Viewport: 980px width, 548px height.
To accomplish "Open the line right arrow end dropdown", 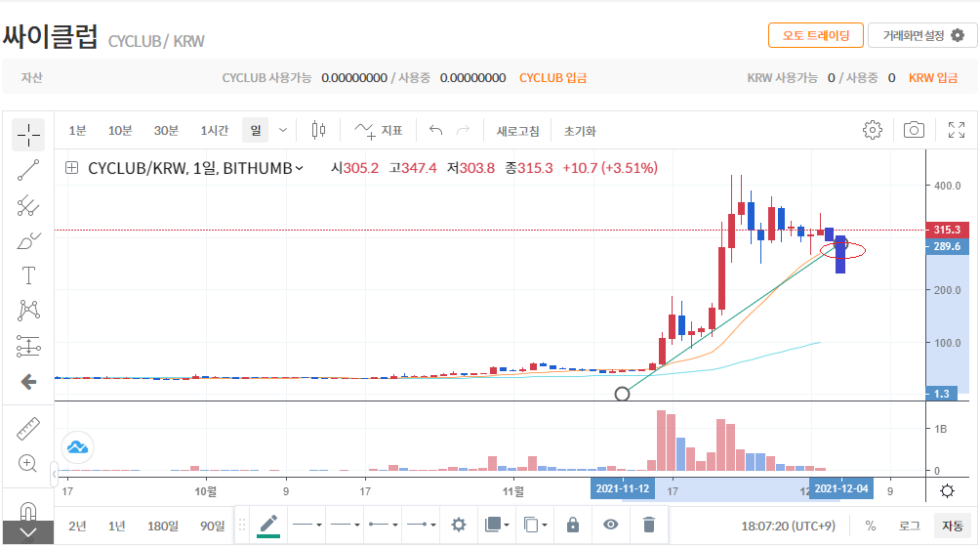I will click(422, 525).
